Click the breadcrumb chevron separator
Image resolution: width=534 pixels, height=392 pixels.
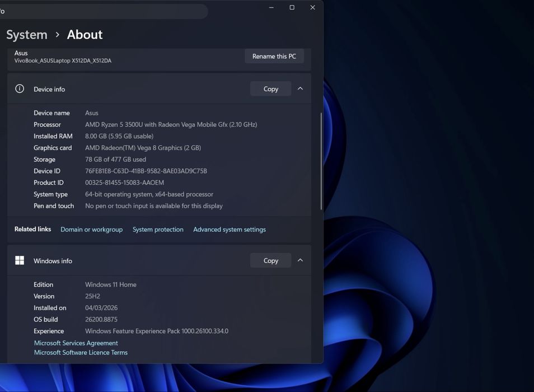pyautogui.click(x=57, y=35)
